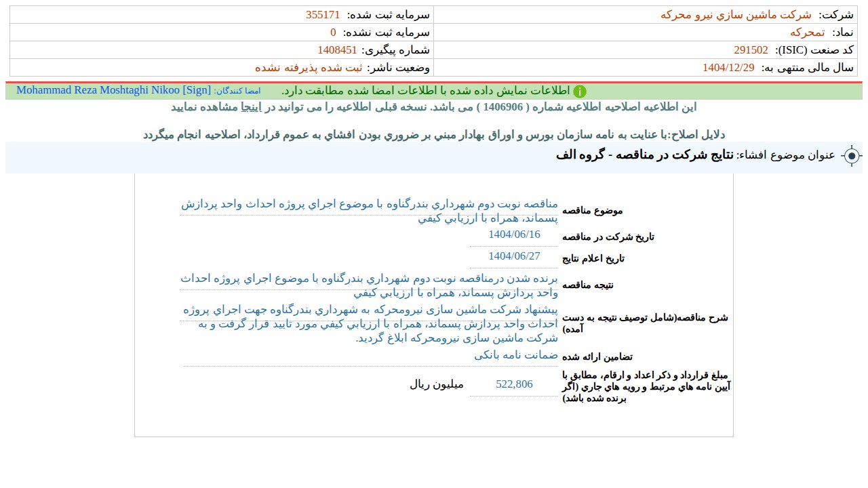Click the ISIC industry code 291502
868x488 pixels.
(751, 50)
